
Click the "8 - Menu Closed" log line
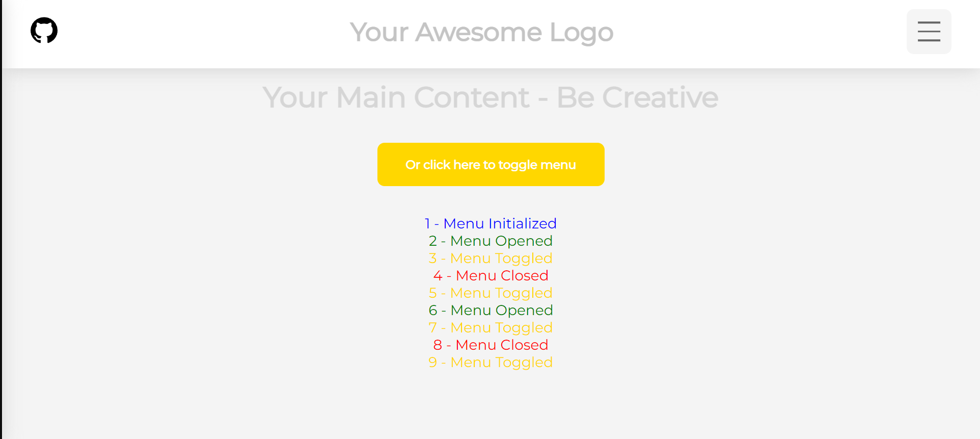pos(491,345)
